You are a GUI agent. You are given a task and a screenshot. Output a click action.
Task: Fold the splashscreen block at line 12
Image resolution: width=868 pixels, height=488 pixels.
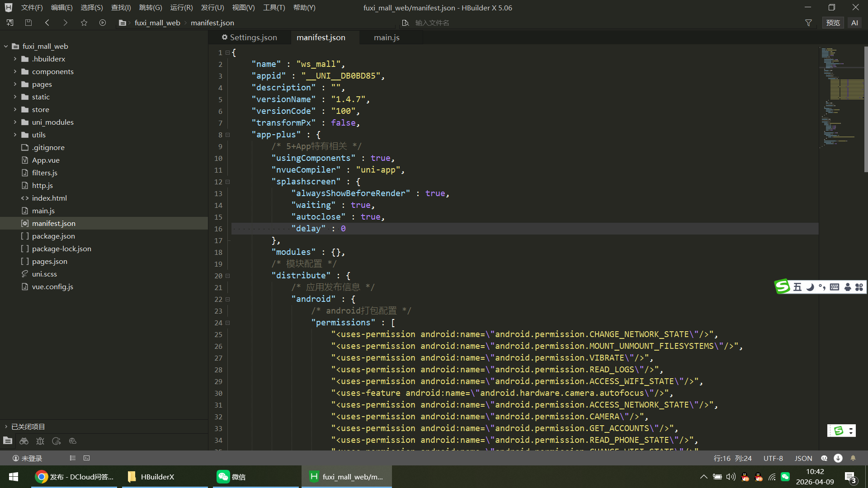click(228, 182)
